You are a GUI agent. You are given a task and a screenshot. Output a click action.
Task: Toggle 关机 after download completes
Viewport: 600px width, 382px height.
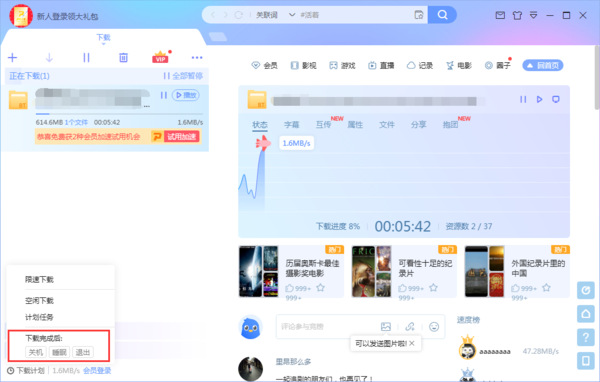pyautogui.click(x=36, y=352)
